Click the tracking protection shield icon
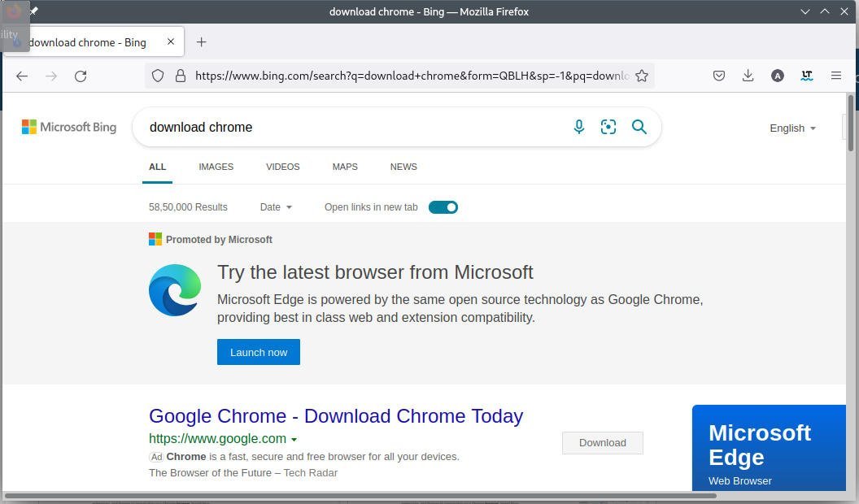The height and width of the screenshot is (504, 859). (158, 75)
